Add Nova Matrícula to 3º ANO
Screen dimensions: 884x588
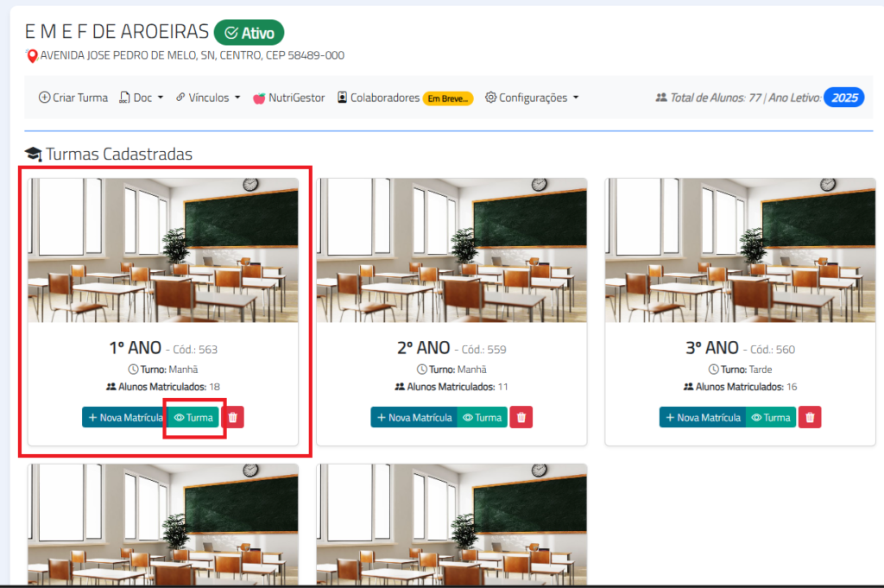tap(702, 417)
